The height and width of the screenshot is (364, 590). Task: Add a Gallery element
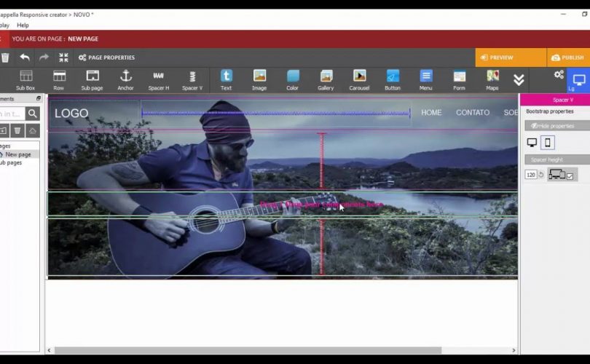point(326,79)
